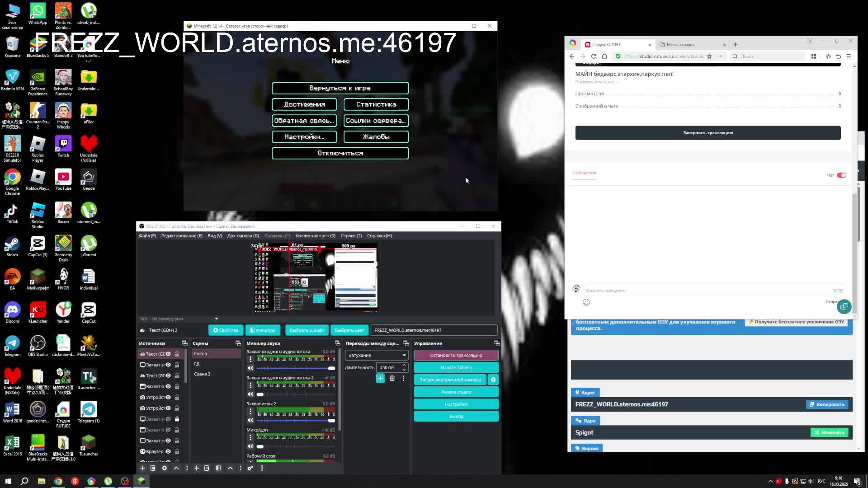
Task: Adjust the Захват игры 2 volume slider
Action: 296,420
